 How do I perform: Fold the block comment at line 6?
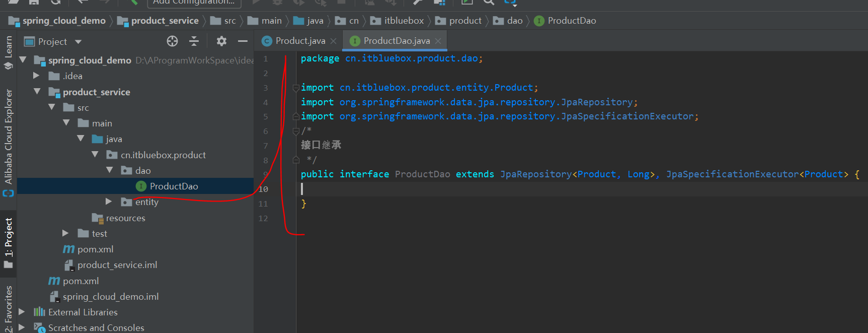[296, 131]
